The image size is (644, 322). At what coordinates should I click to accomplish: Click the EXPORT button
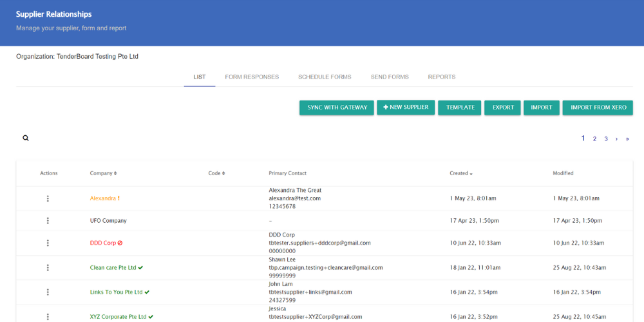(503, 108)
